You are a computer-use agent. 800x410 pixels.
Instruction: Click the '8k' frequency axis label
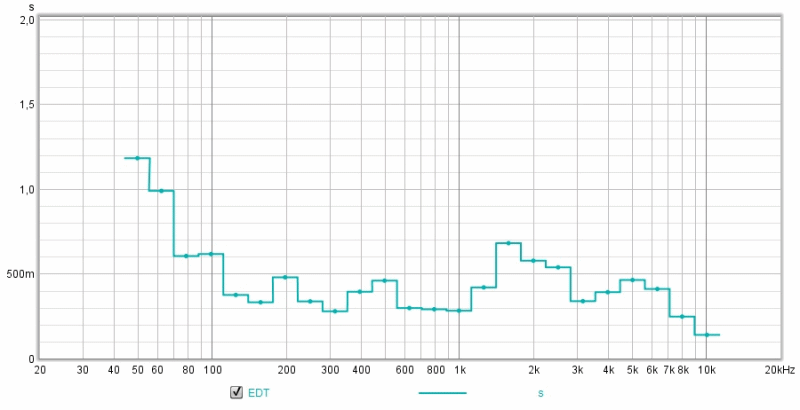click(x=684, y=370)
